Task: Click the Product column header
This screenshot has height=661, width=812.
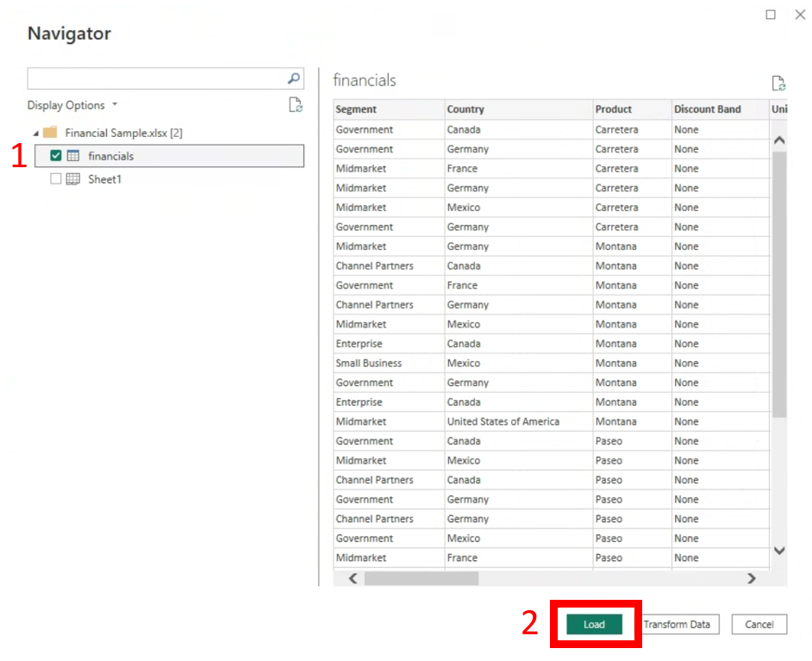Action: tap(633, 109)
